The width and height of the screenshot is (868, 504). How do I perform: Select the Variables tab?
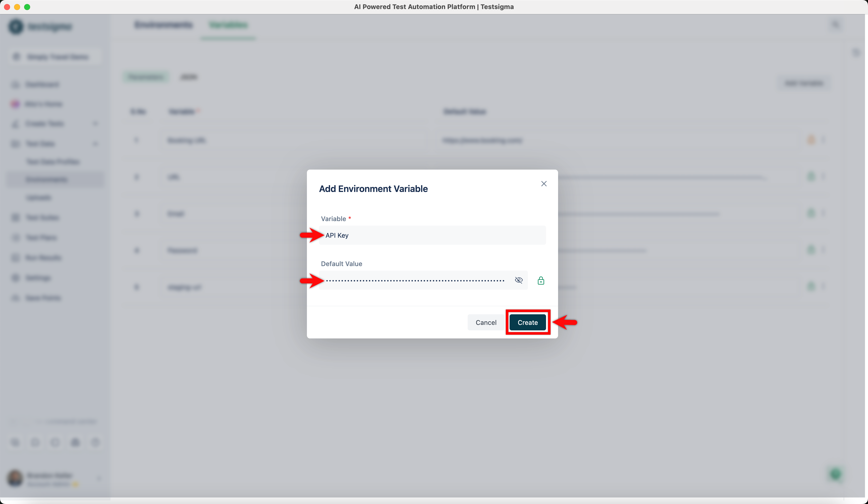click(228, 24)
